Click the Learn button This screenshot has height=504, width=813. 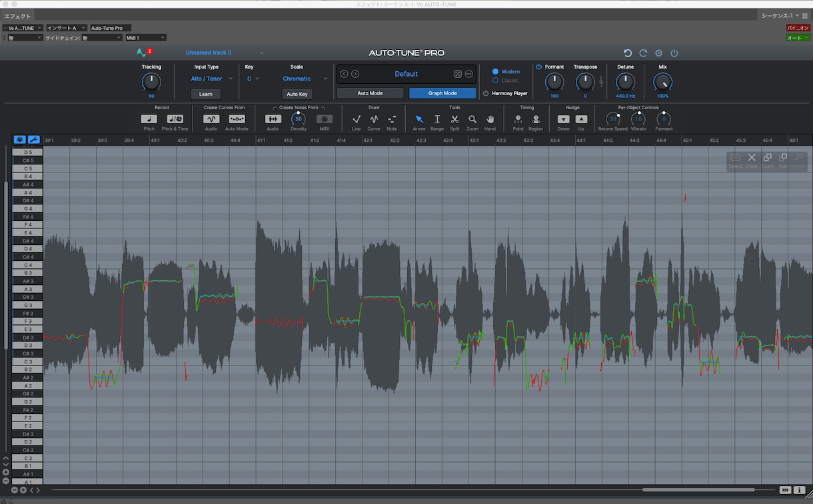pyautogui.click(x=206, y=94)
